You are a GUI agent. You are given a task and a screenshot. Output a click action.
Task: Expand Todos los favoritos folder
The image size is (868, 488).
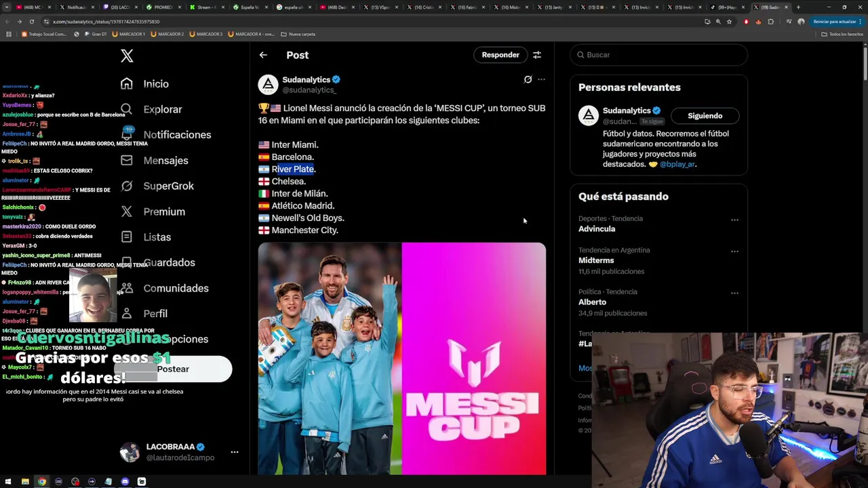[842, 34]
